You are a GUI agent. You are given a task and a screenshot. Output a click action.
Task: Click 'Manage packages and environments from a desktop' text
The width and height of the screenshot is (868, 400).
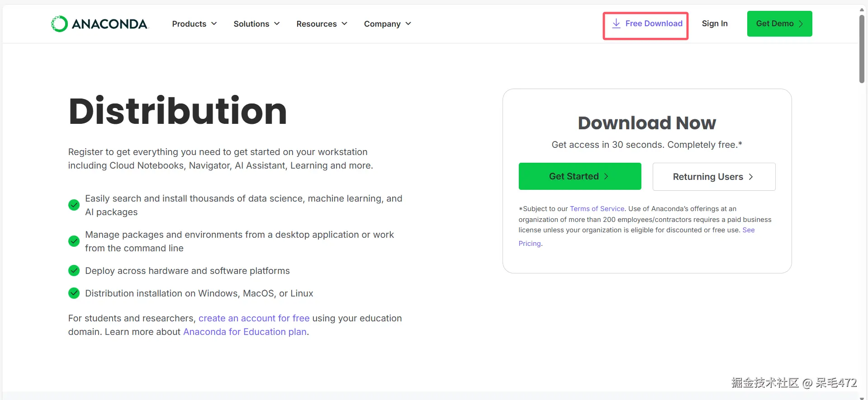[239, 241]
